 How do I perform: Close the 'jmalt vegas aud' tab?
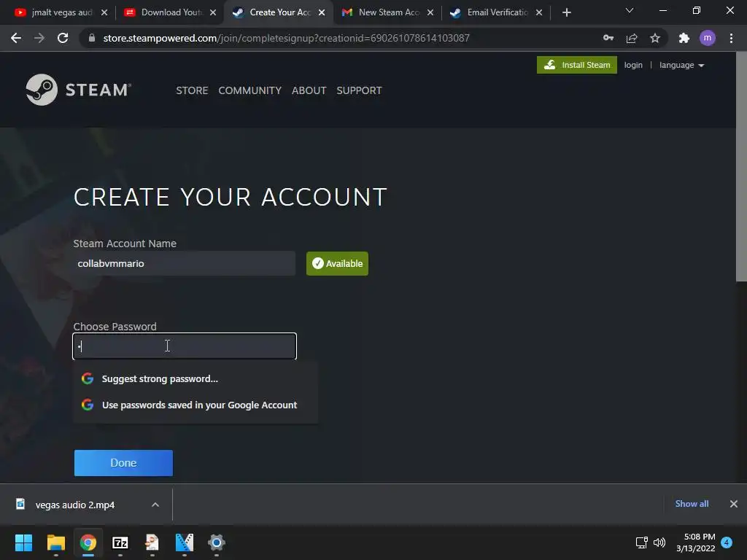tap(104, 12)
